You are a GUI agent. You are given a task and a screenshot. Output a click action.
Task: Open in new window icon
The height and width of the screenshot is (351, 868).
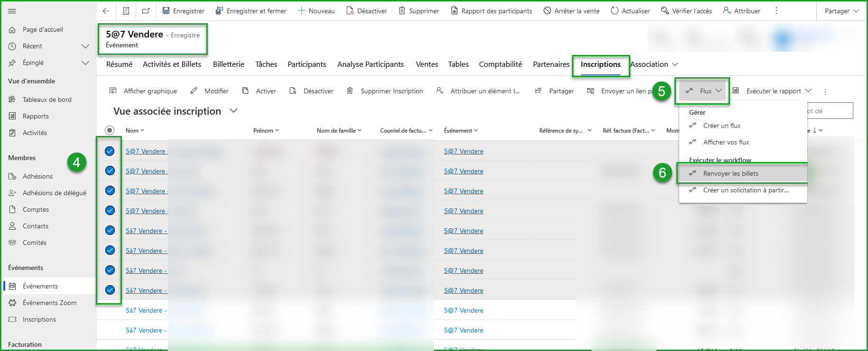coord(146,11)
